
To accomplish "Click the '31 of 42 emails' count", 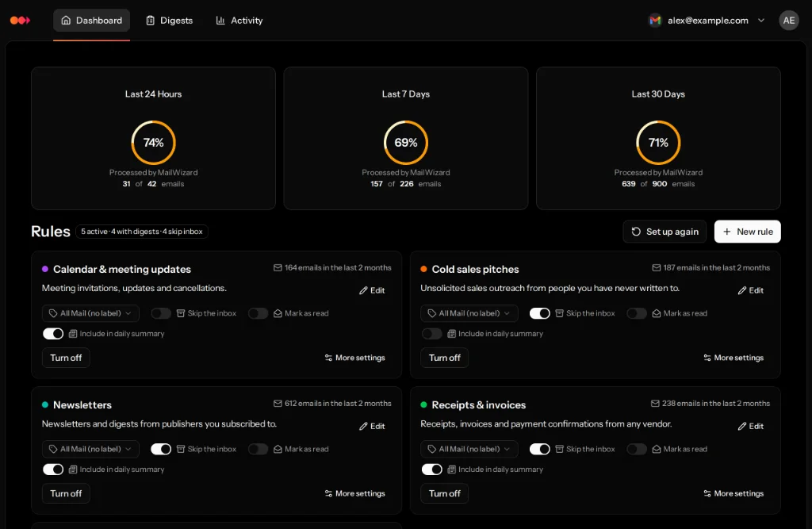I will 153,184.
